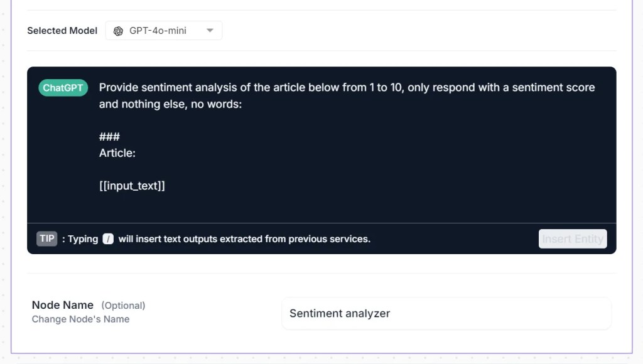Click the Selected Model label

[62, 29]
